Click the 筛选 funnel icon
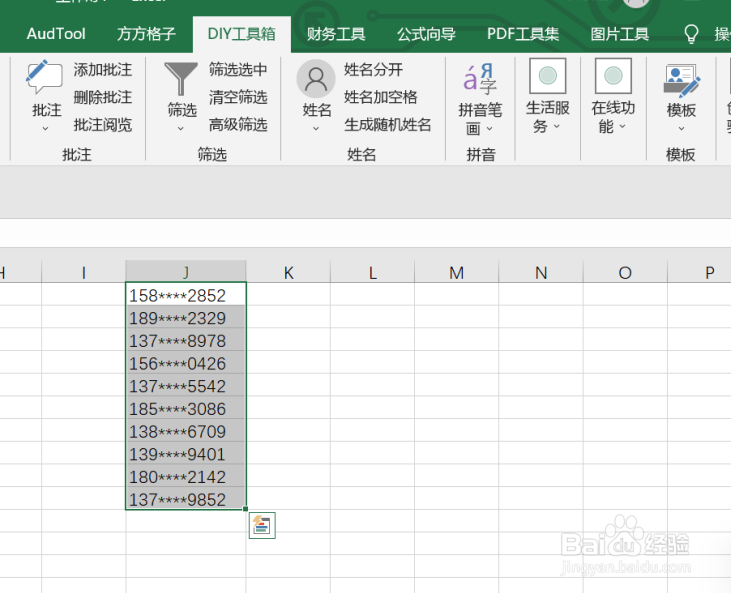The width and height of the screenshot is (731, 593). point(181,79)
